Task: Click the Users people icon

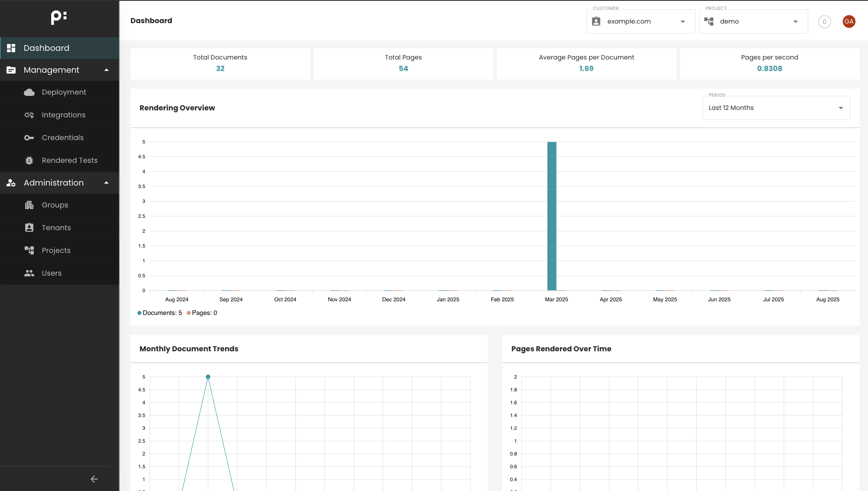Action: (x=29, y=273)
